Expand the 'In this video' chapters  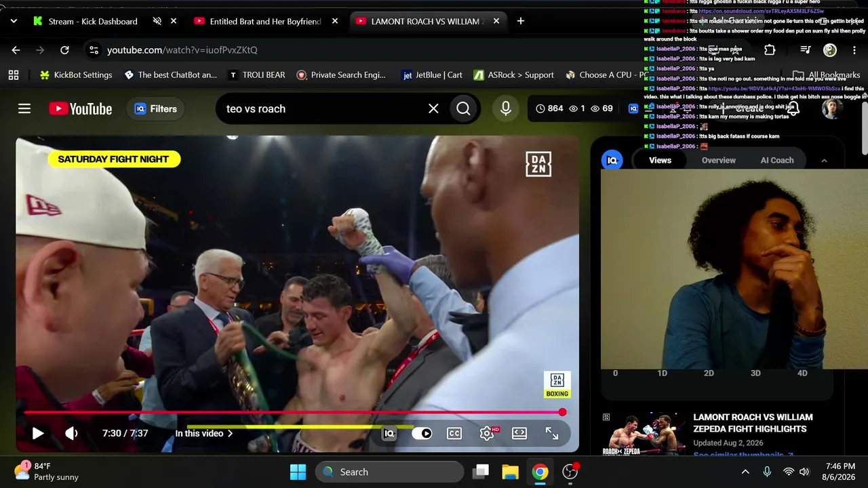click(x=203, y=433)
